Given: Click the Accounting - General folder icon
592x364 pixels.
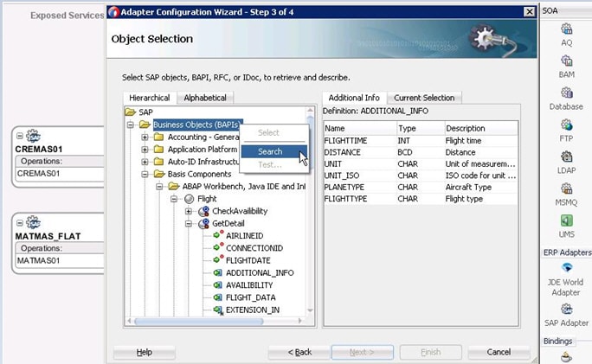Looking at the screenshot, I should click(159, 137).
